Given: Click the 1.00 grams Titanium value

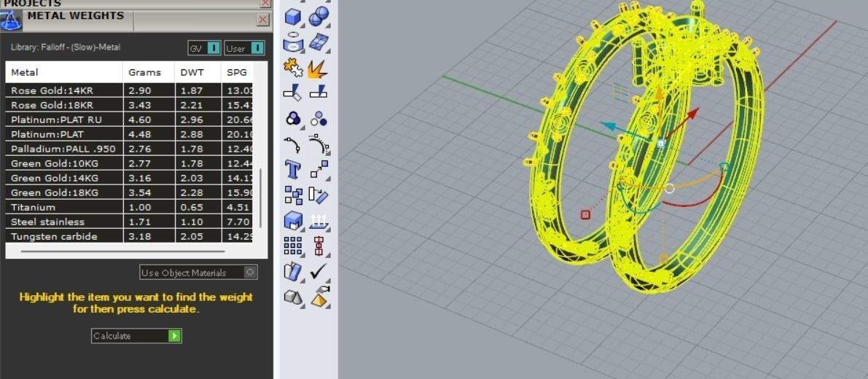Looking at the screenshot, I should pyautogui.click(x=139, y=208).
